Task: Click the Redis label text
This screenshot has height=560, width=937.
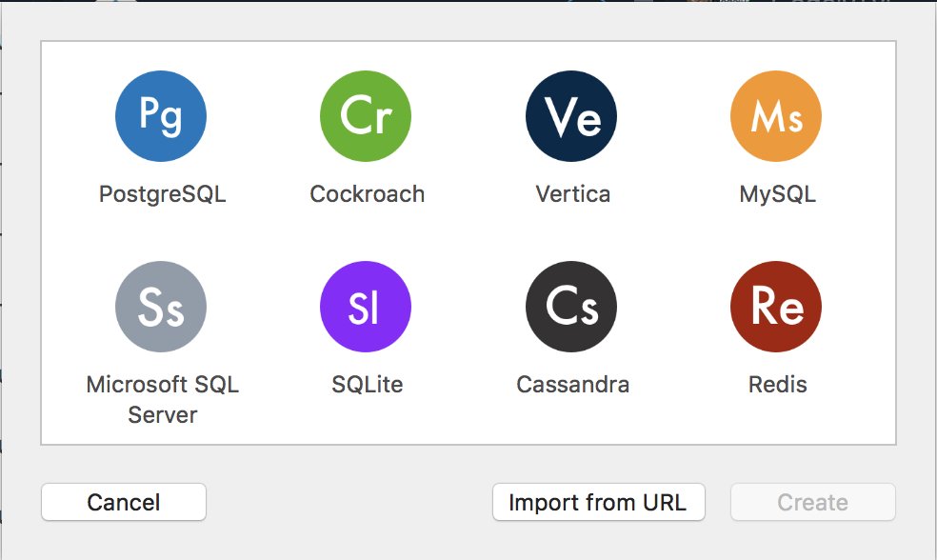Action: pos(777,385)
